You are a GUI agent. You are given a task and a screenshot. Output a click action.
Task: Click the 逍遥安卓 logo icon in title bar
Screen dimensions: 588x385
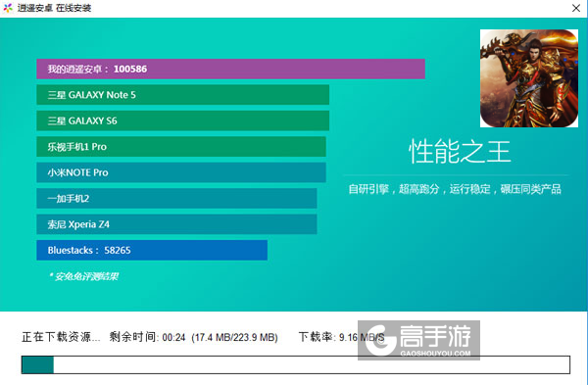[8, 8]
